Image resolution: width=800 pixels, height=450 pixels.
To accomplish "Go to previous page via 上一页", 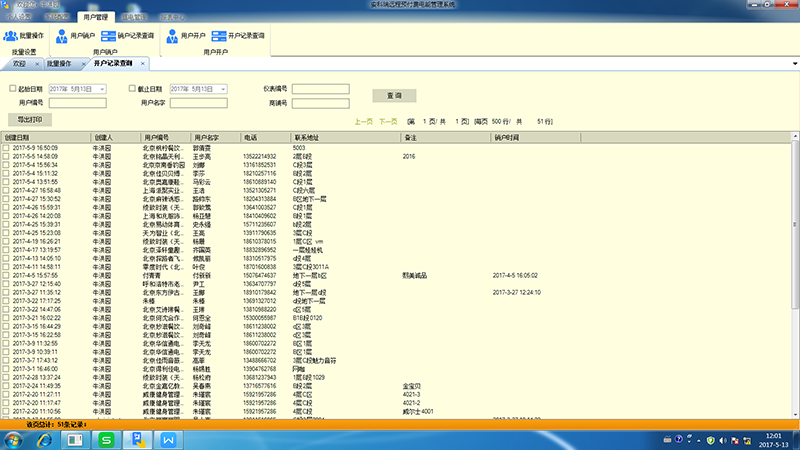I will (364, 121).
